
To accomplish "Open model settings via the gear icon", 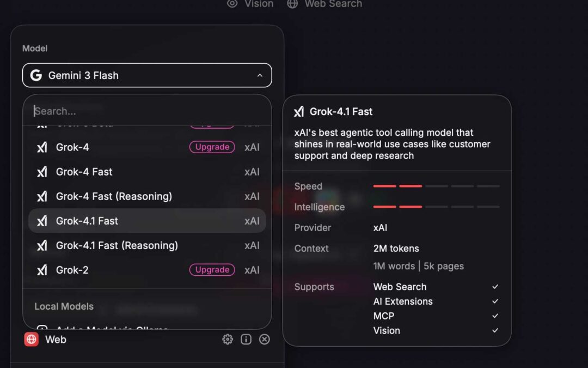I will point(228,339).
